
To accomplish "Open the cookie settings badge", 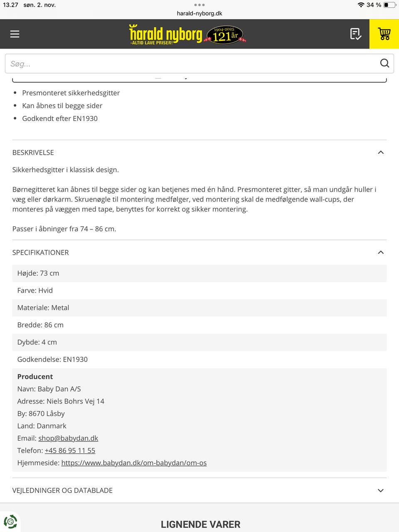I will [10, 522].
